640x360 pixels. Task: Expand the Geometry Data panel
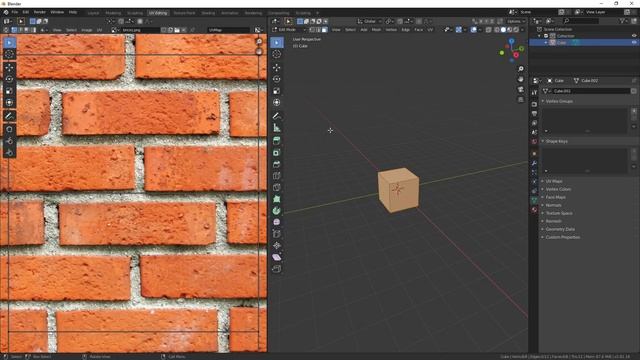tap(560, 229)
